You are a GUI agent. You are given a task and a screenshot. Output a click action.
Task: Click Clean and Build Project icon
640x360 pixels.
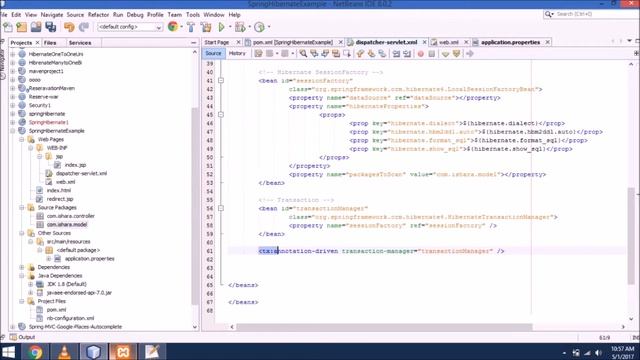point(206,27)
